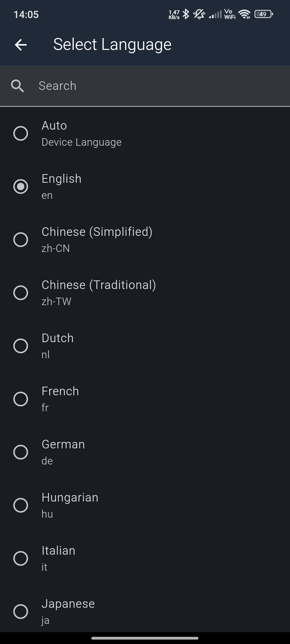Image resolution: width=290 pixels, height=644 pixels.
Task: Tap the VoWiFi status icon
Action: point(230,14)
